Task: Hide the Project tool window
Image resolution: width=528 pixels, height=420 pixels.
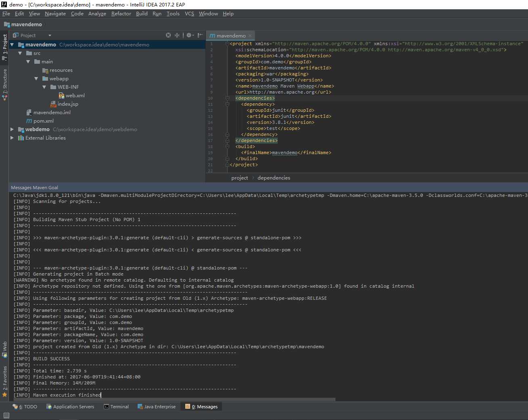Action: pyautogui.click(x=200, y=35)
